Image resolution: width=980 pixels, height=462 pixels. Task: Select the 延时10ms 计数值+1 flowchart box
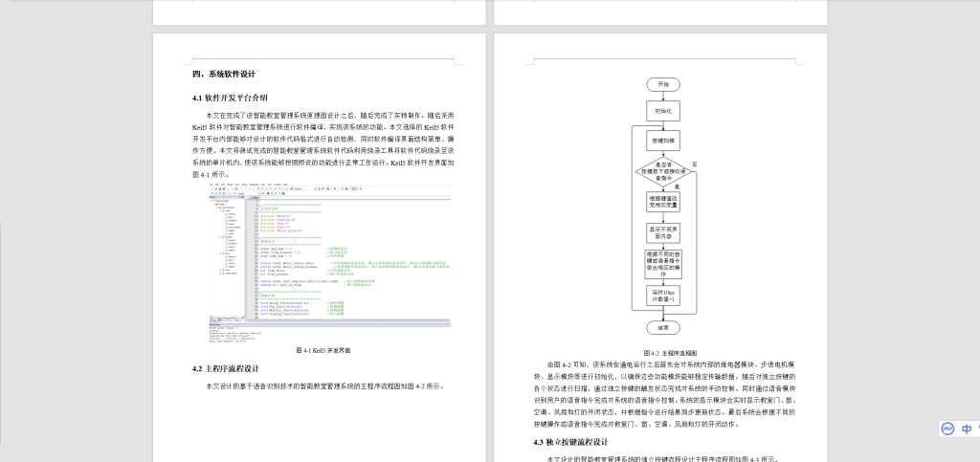coord(663,296)
